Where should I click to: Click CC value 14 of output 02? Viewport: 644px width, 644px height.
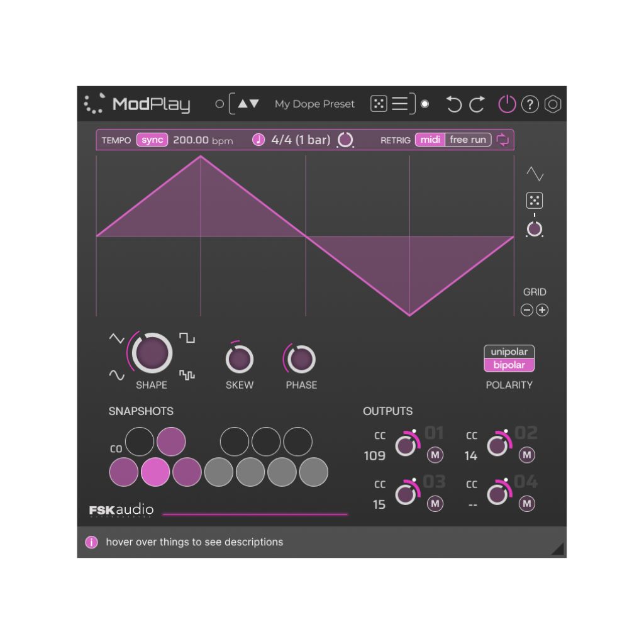click(x=470, y=455)
